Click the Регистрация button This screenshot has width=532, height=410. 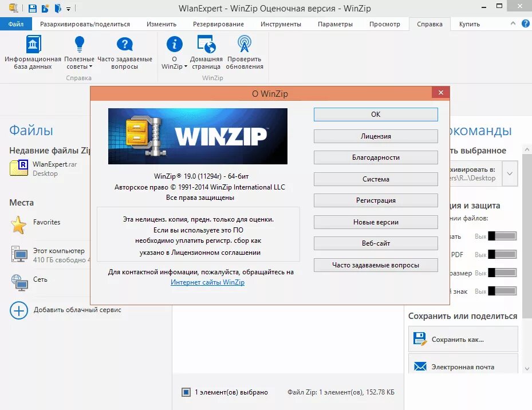click(376, 200)
